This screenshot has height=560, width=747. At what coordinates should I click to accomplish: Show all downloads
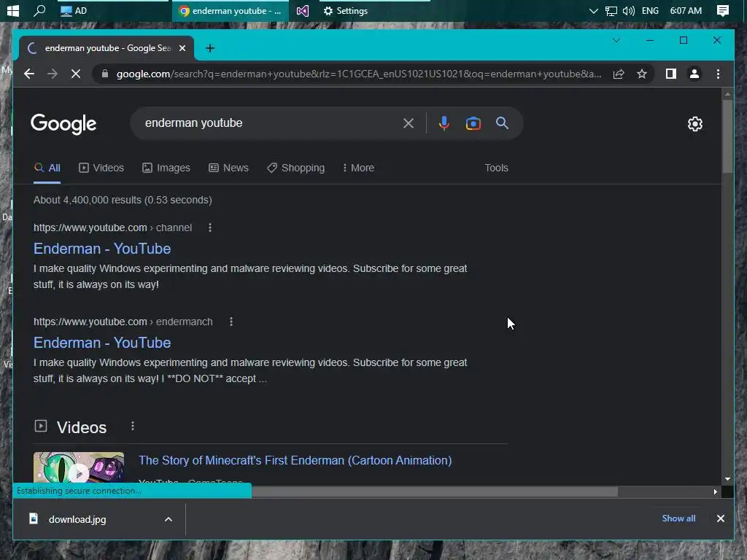pos(678,518)
